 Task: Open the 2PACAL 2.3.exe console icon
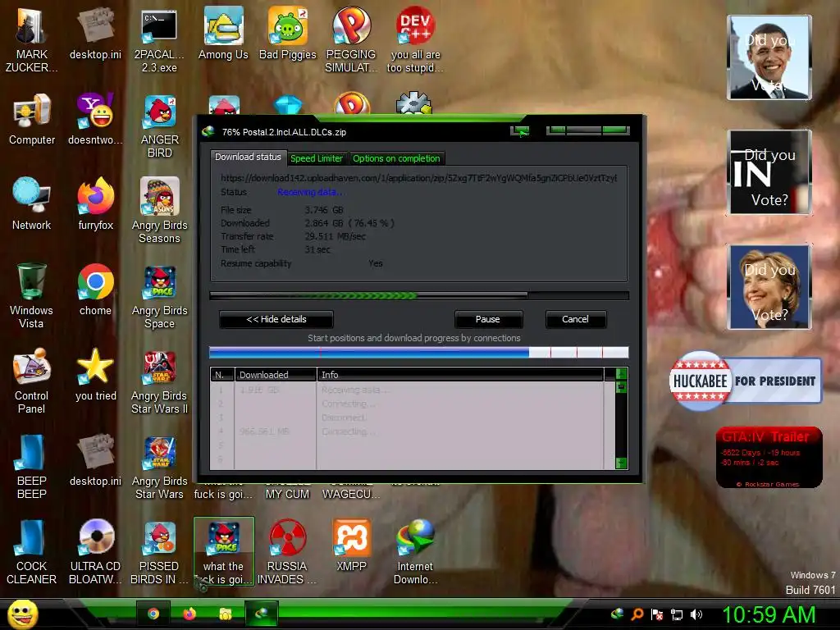click(159, 40)
